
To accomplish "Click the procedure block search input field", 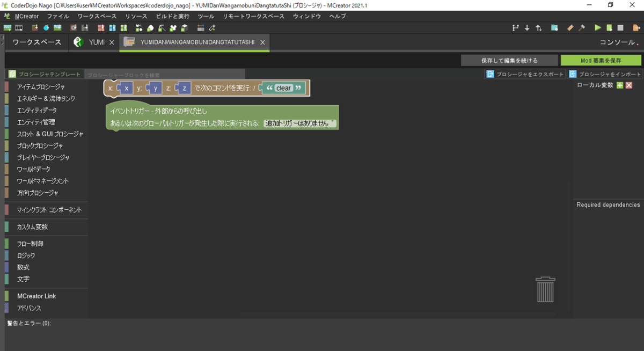I will click(x=166, y=74).
